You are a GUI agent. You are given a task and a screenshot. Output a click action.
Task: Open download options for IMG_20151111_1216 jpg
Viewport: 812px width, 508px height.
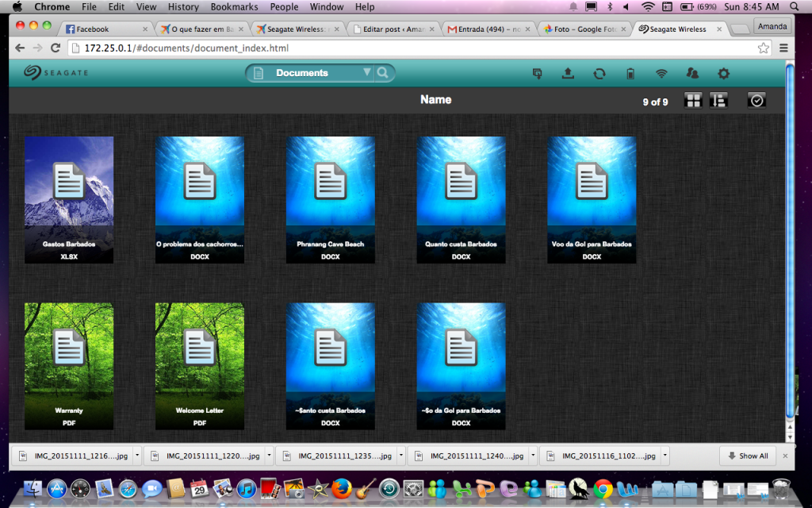(137, 456)
